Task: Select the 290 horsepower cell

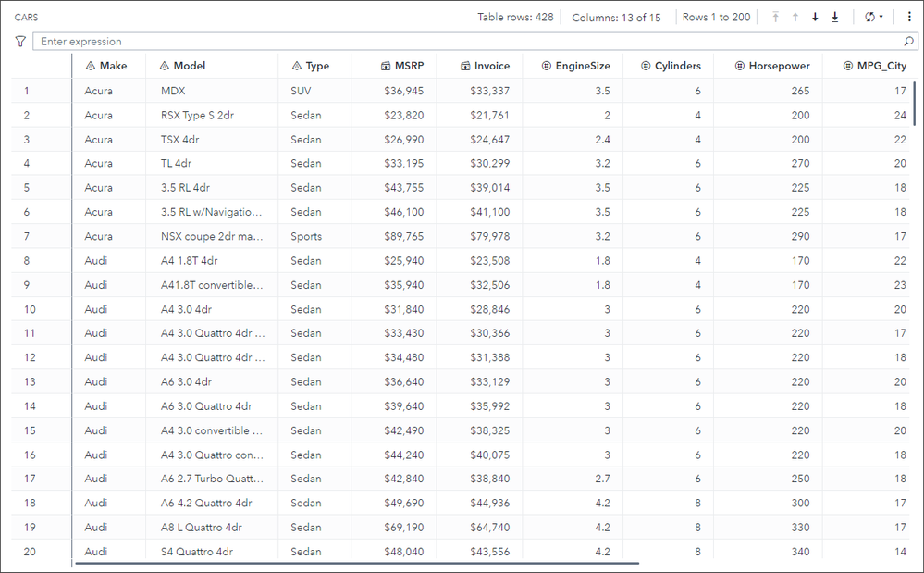Action: point(768,236)
